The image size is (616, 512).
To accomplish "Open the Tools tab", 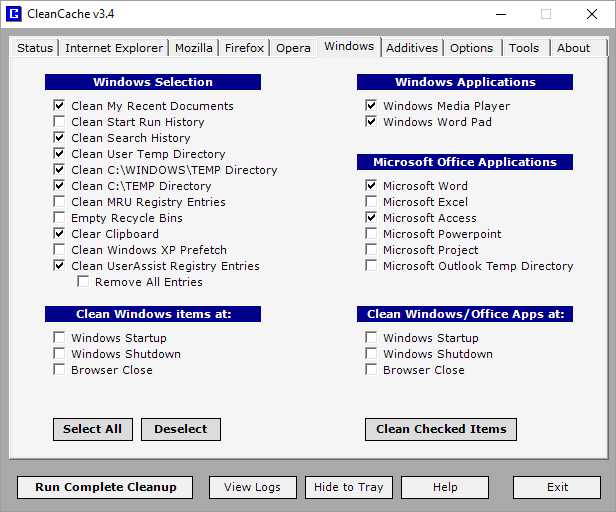I will point(524,48).
